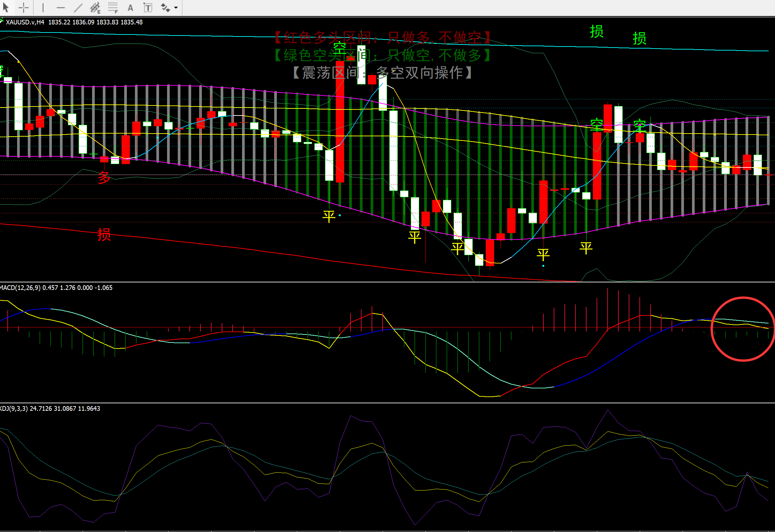Click the green 绿色空头区间 text line
The height and width of the screenshot is (532, 775).
click(x=382, y=55)
